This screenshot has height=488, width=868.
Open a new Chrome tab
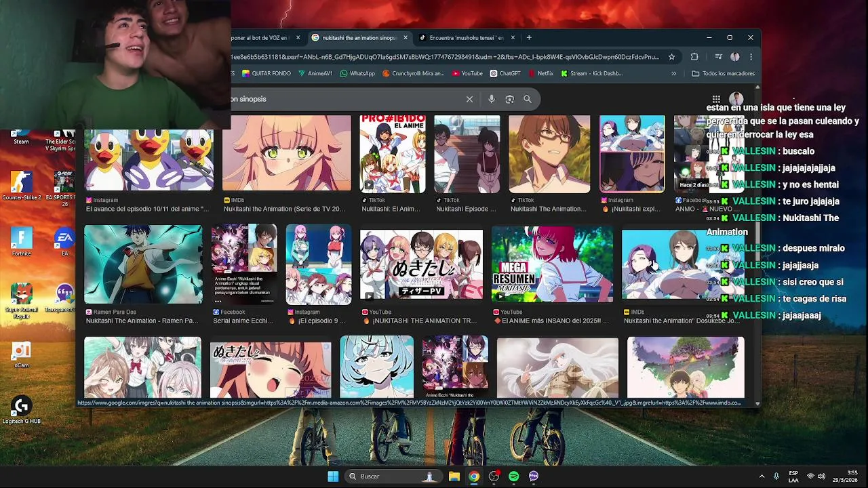pyautogui.click(x=529, y=38)
